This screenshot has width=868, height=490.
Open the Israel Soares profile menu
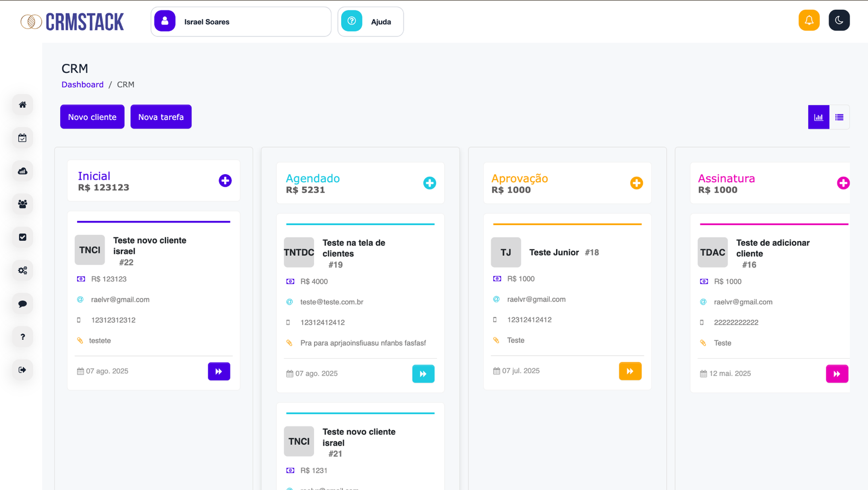coord(240,22)
